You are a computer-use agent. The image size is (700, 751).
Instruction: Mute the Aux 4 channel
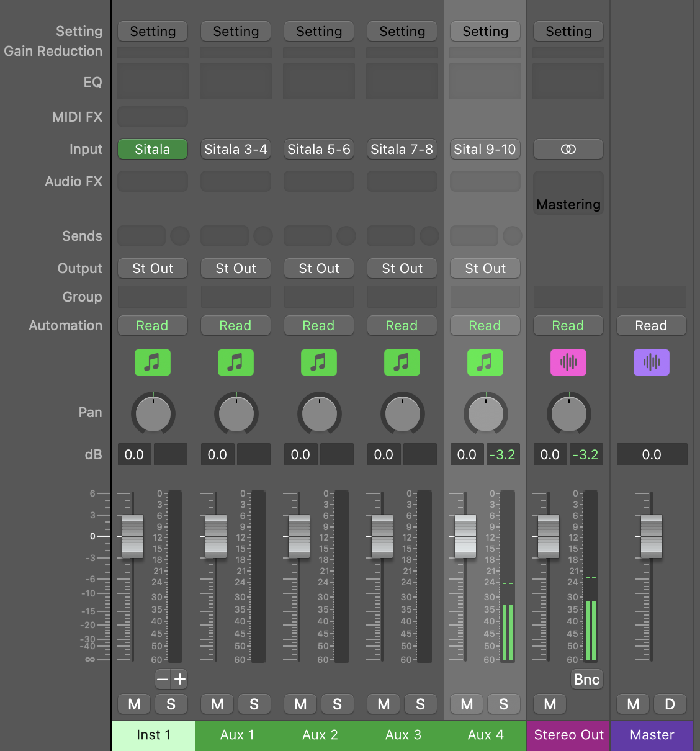(467, 704)
